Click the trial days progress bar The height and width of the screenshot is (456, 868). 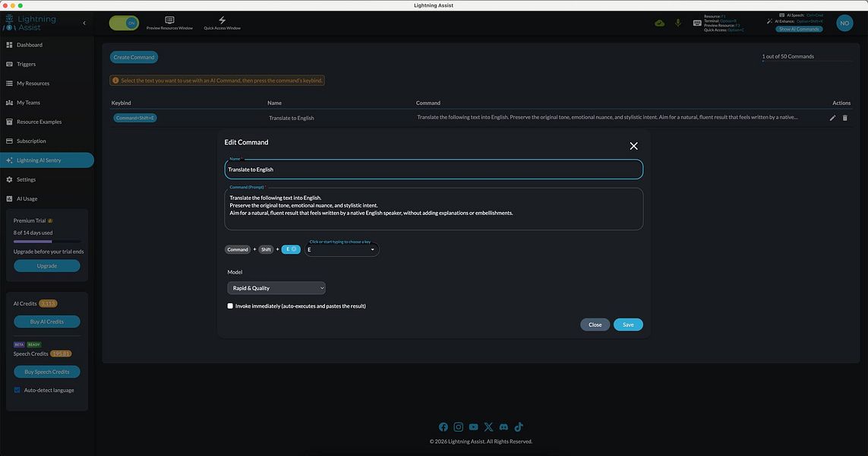47,242
